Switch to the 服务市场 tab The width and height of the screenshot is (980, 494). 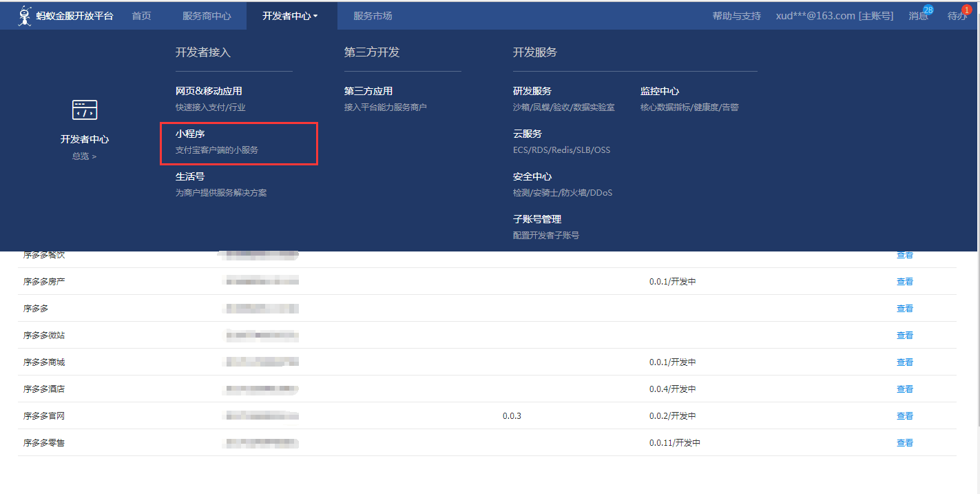click(x=373, y=16)
